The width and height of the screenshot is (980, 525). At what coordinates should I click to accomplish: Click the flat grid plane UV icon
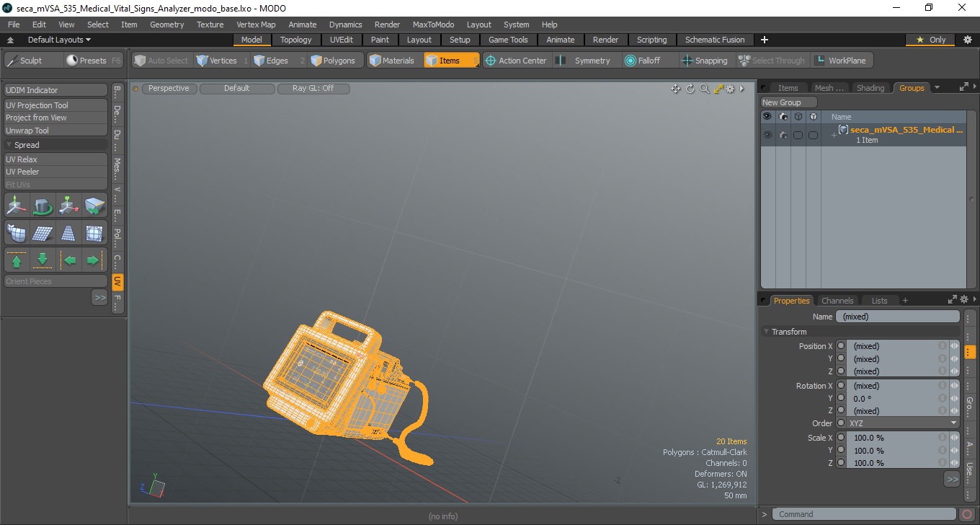[43, 233]
